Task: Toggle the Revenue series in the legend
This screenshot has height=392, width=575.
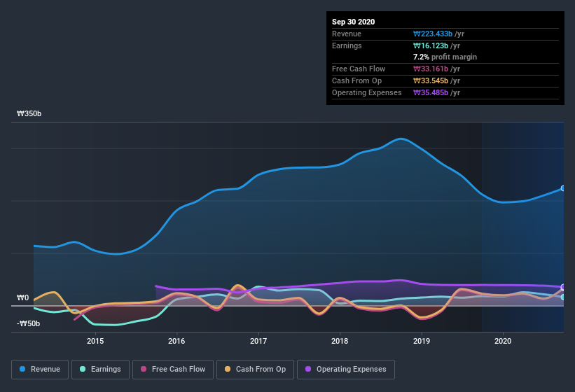Action: (41, 369)
